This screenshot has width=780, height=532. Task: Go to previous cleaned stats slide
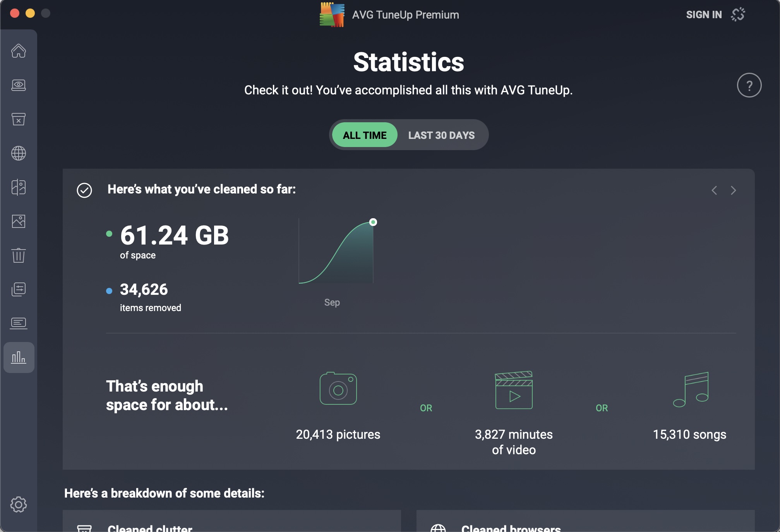coord(714,190)
